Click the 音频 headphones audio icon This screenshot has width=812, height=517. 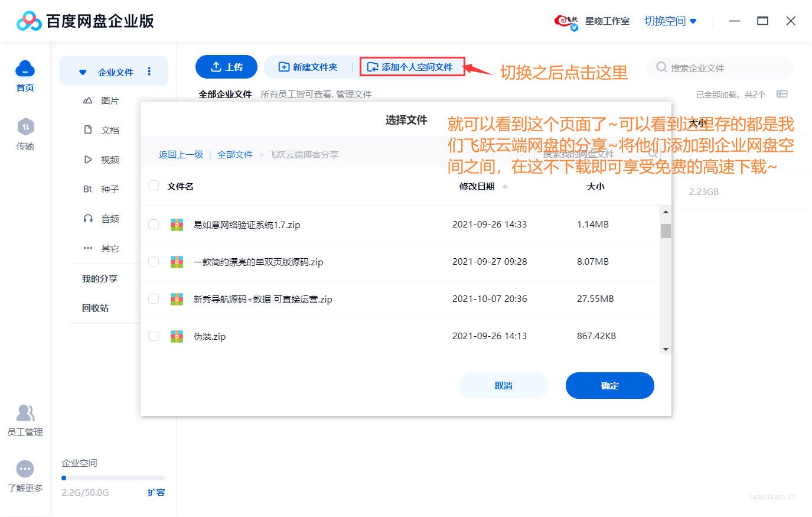(88, 219)
